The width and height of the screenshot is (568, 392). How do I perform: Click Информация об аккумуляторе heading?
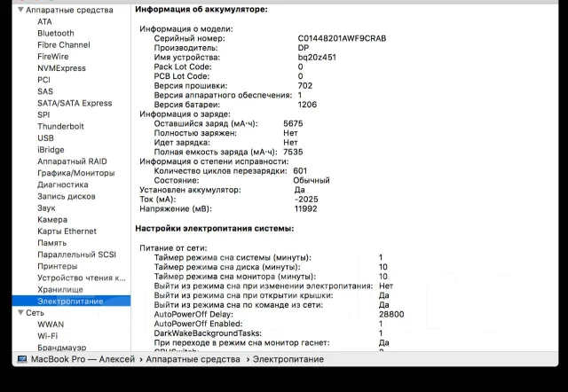pyautogui.click(x=201, y=10)
